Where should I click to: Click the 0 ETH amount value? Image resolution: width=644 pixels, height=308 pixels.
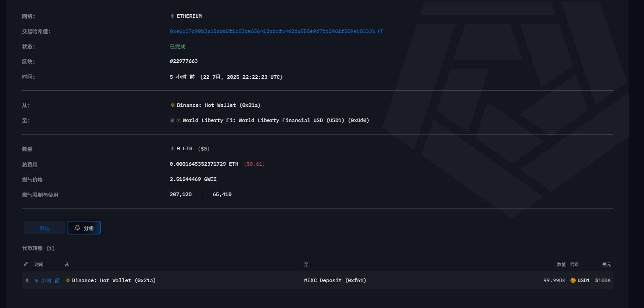click(185, 148)
